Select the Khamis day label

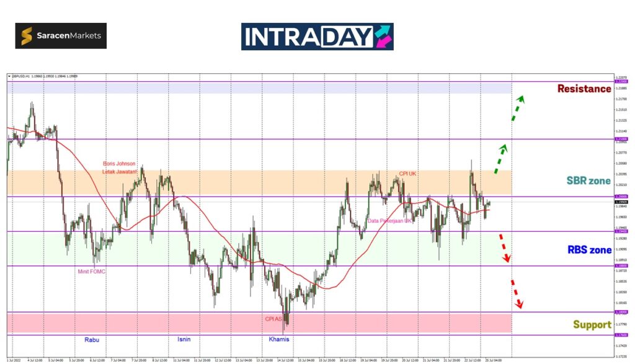coord(278,339)
